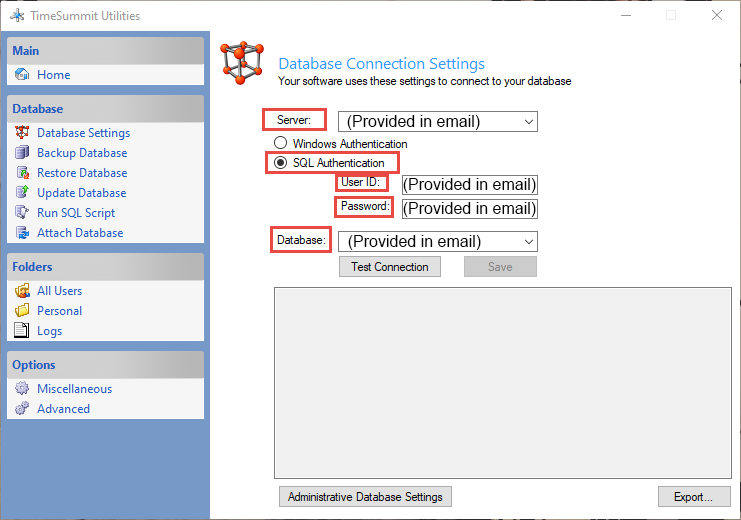The width and height of the screenshot is (741, 520).
Task: Click the Update Database icon
Action: [x=22, y=193]
